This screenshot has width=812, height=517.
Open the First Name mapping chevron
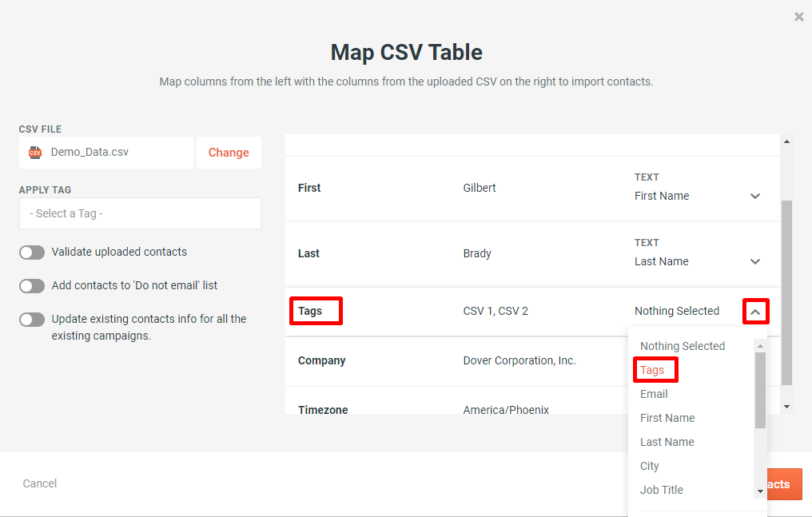pos(755,196)
